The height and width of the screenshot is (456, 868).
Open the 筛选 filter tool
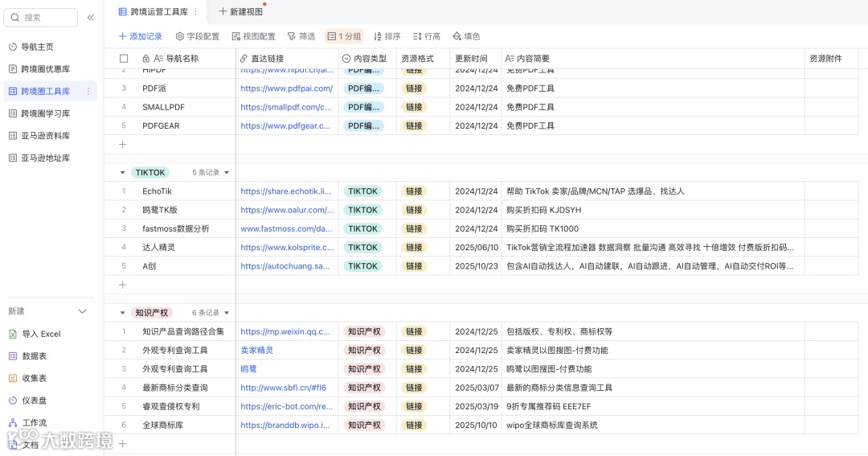[x=301, y=36]
